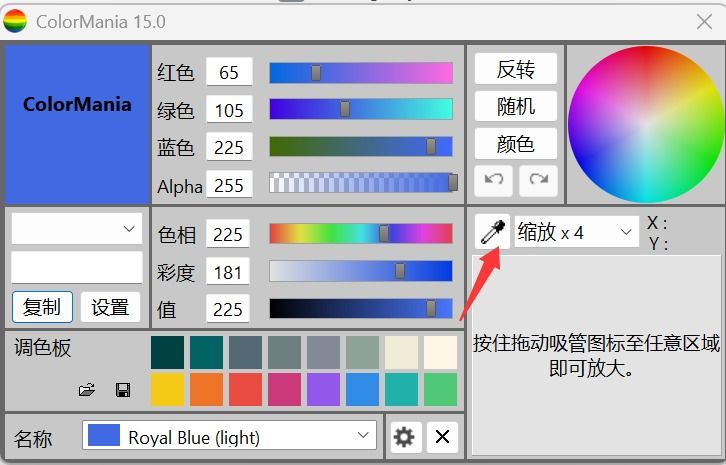Select the bright blue palette swatch
The width and height of the screenshot is (726, 465).
363,390
